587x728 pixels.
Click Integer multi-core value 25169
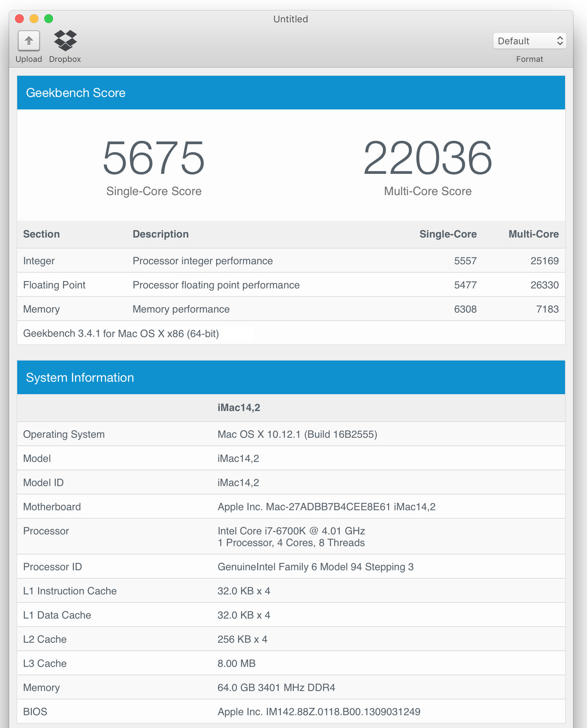point(545,261)
